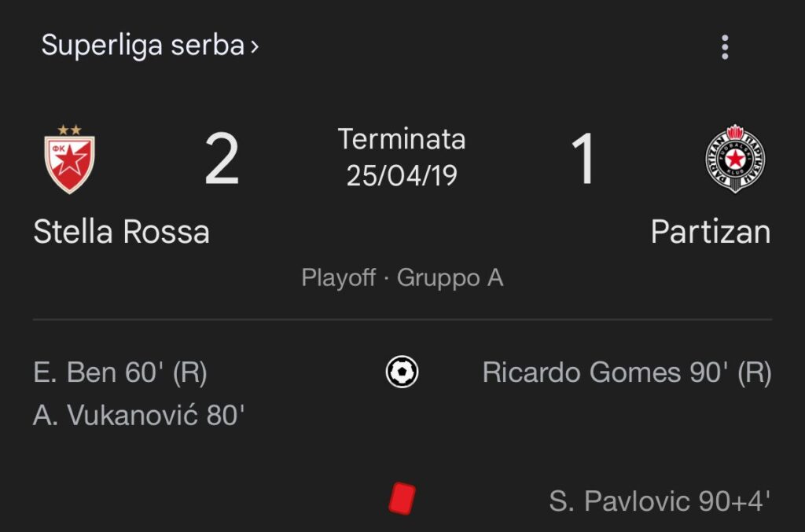Click the chevron beside Superliga serba
This screenshot has height=532, width=805.
point(254,46)
